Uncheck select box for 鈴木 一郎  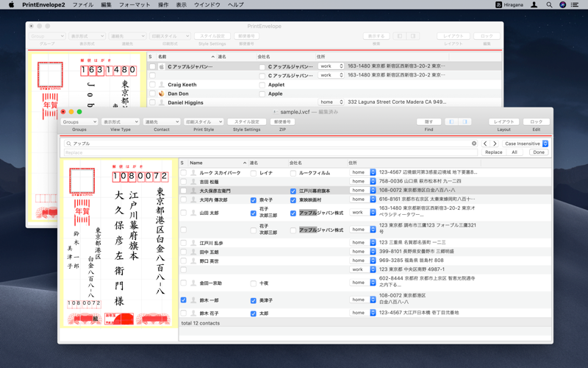pos(183,300)
